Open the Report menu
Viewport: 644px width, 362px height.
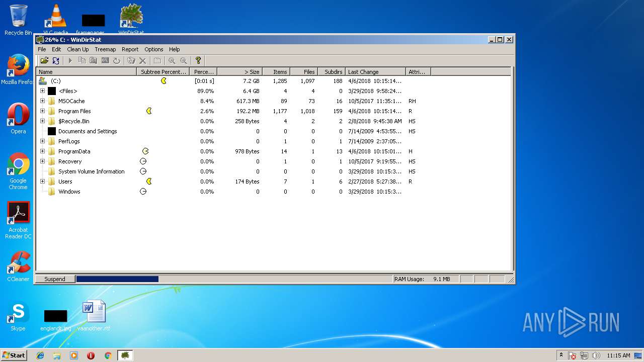click(x=130, y=49)
